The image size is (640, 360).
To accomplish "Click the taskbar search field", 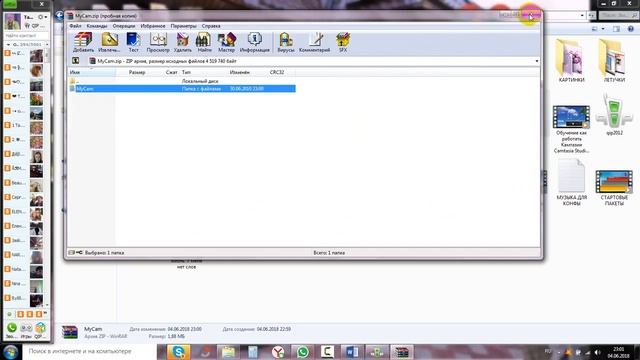I will click(x=89, y=351).
